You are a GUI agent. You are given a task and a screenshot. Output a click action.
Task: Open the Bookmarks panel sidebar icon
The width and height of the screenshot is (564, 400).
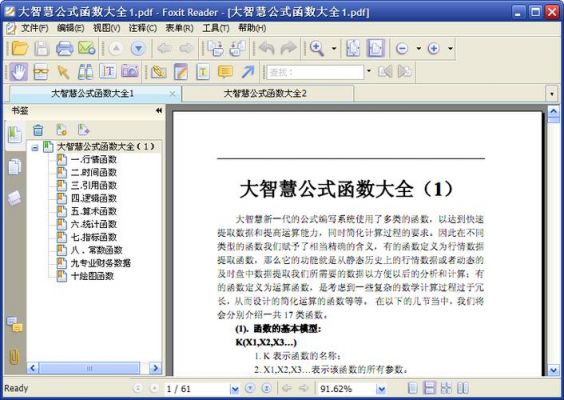point(15,135)
